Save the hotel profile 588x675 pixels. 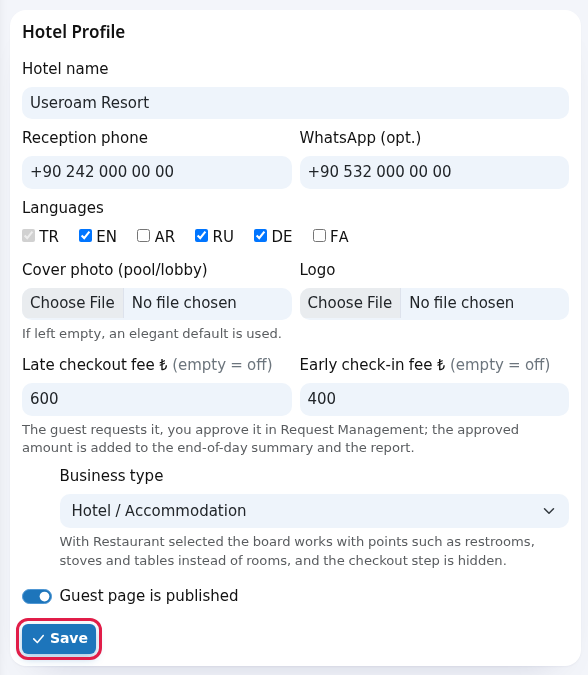[59, 639]
